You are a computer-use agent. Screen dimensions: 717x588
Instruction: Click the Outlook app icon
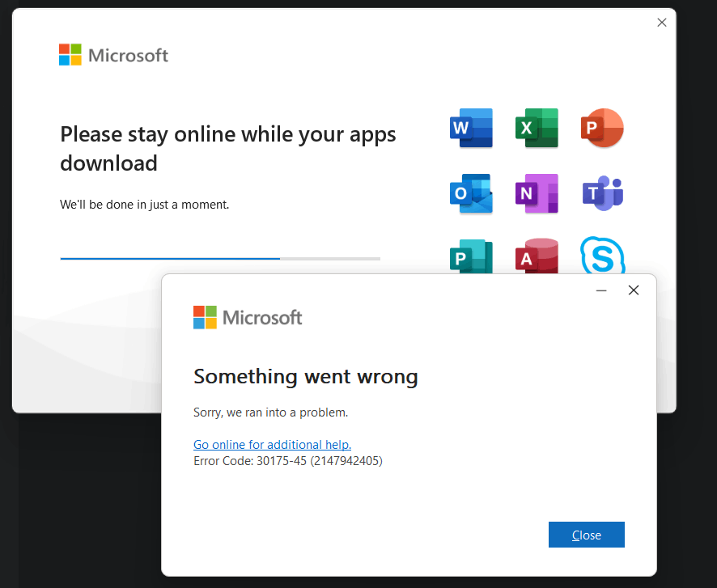[x=471, y=193]
